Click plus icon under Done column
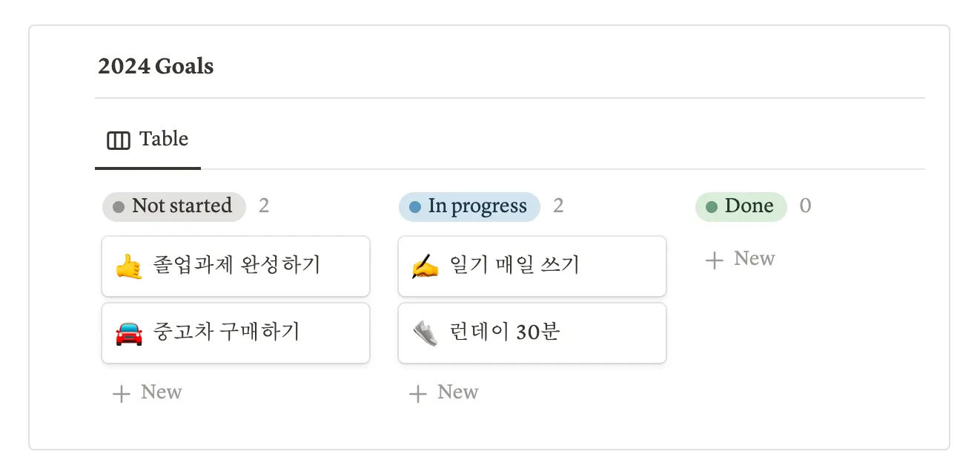This screenshot has height=466, width=980. 714,260
